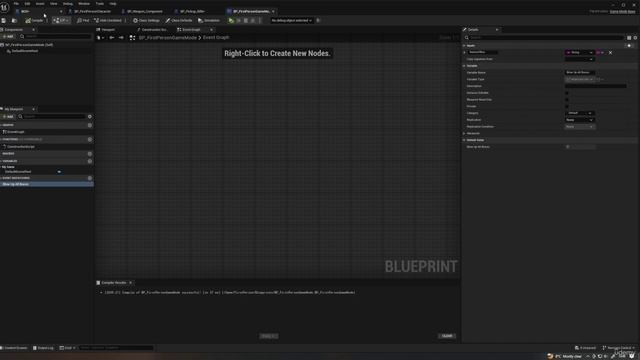Go back in graph navigation history

(111, 38)
